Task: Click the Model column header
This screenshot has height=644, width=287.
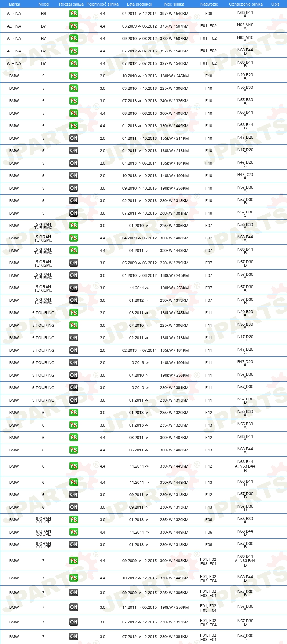Action: [44, 4]
